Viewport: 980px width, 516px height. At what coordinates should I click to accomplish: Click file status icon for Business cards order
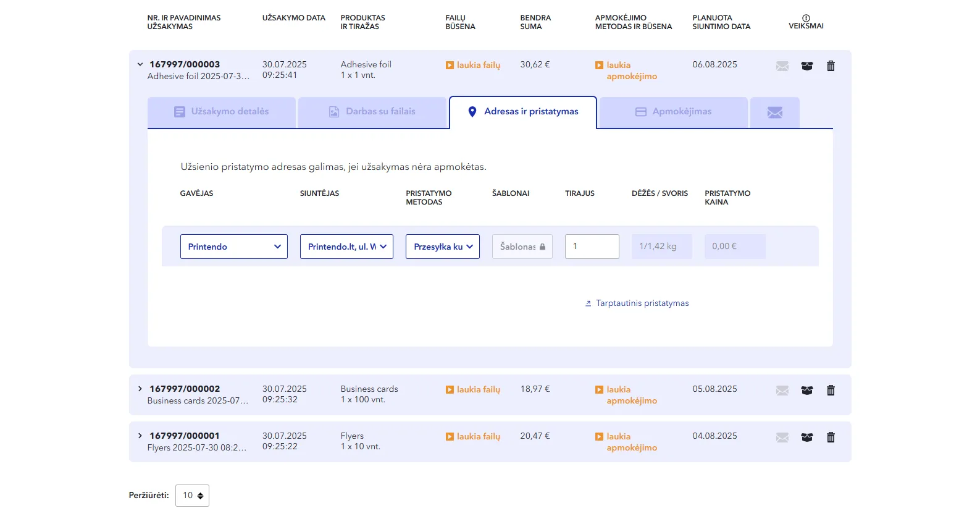[x=450, y=390]
